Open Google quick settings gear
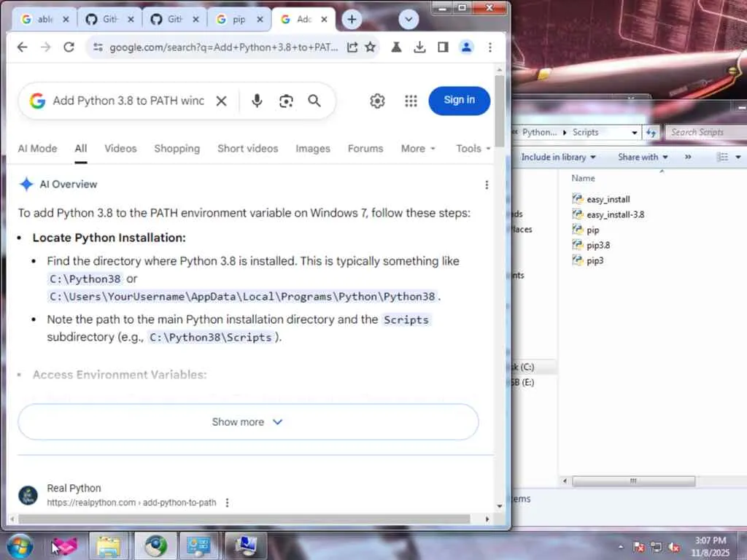 377,101
